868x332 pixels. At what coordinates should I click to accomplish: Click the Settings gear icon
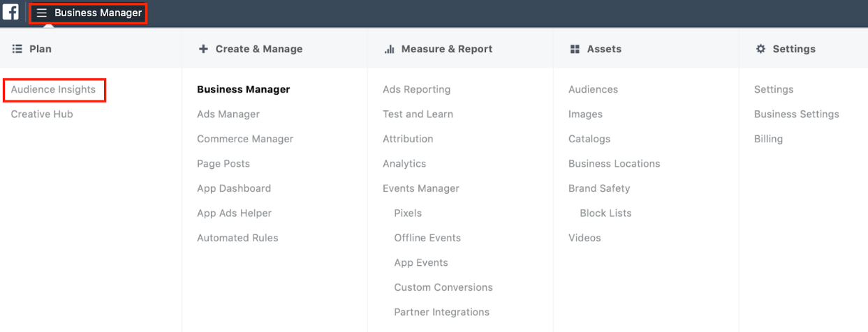click(x=760, y=49)
